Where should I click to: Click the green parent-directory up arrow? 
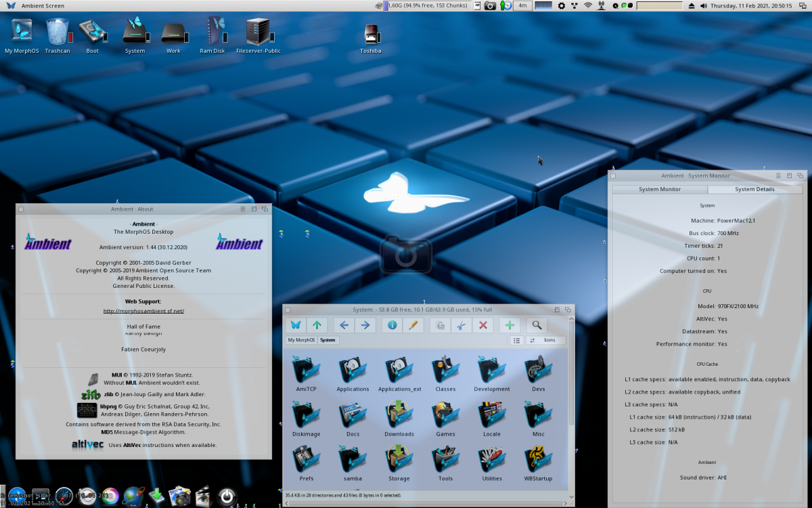(x=317, y=325)
